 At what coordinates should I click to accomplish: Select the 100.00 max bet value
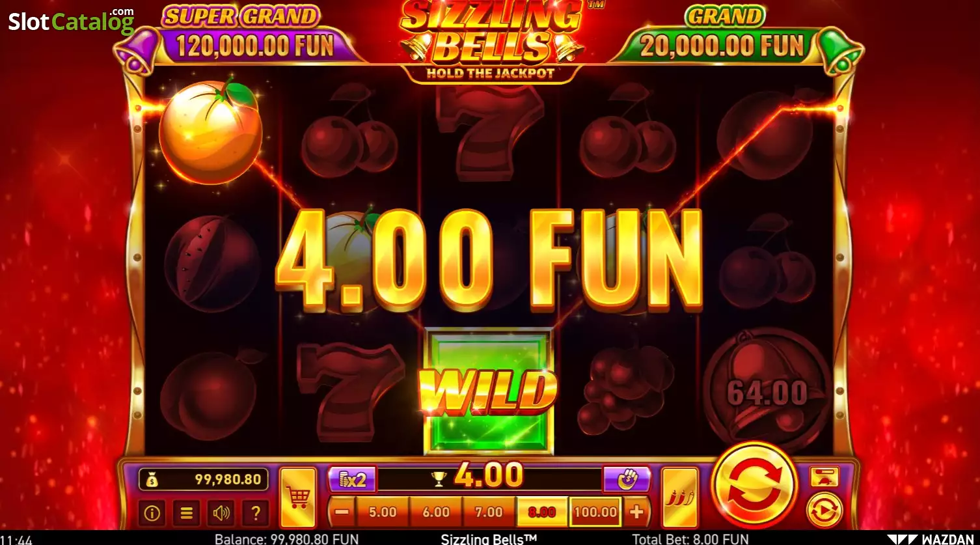coord(595,512)
